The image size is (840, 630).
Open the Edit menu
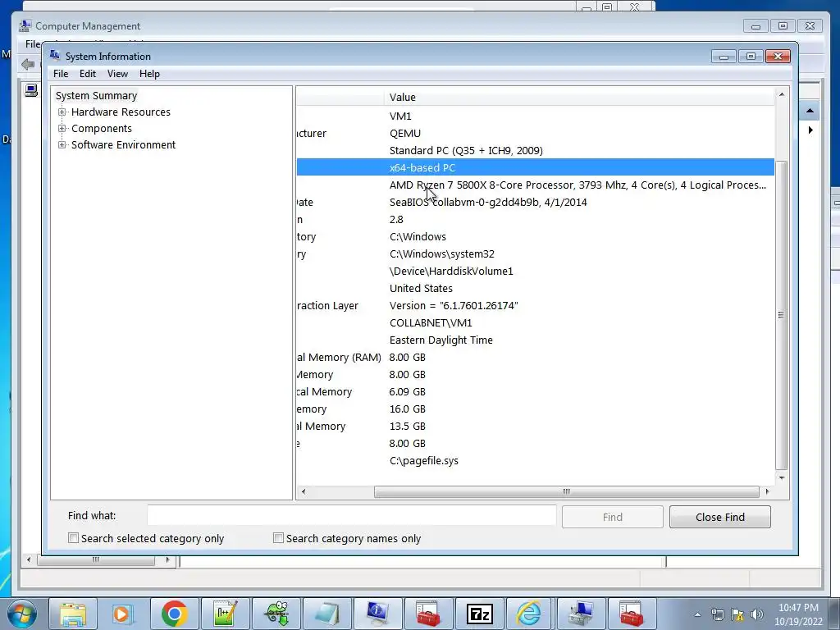pyautogui.click(x=87, y=74)
